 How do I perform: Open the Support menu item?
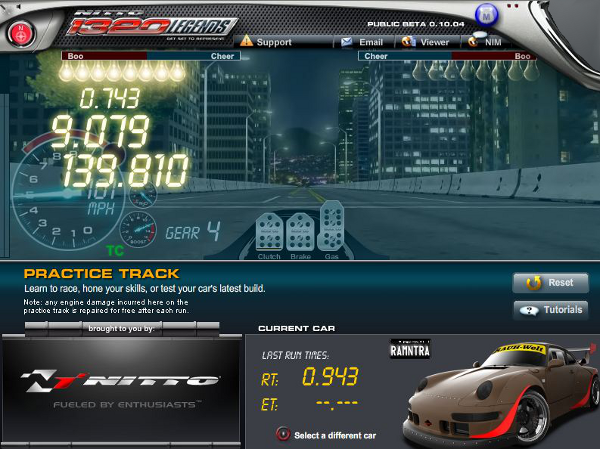click(266, 42)
